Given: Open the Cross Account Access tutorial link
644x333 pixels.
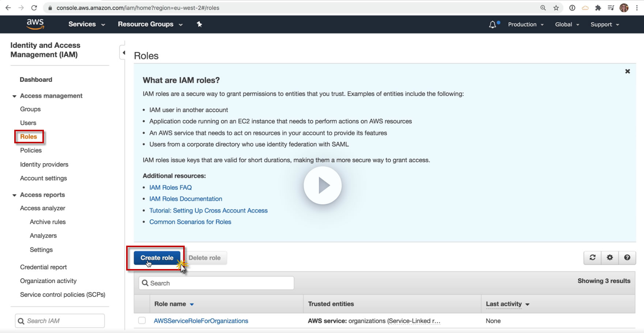Looking at the screenshot, I should 208,211.
